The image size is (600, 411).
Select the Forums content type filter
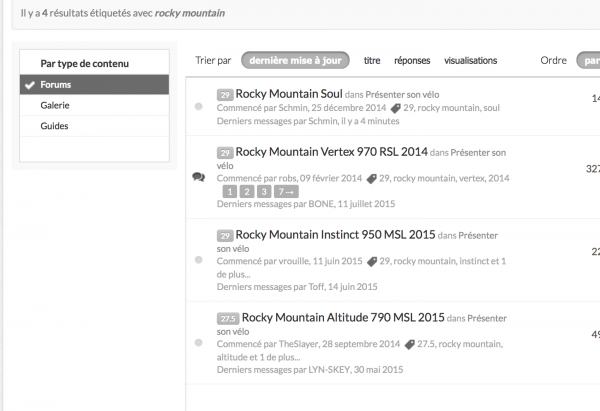click(x=94, y=85)
